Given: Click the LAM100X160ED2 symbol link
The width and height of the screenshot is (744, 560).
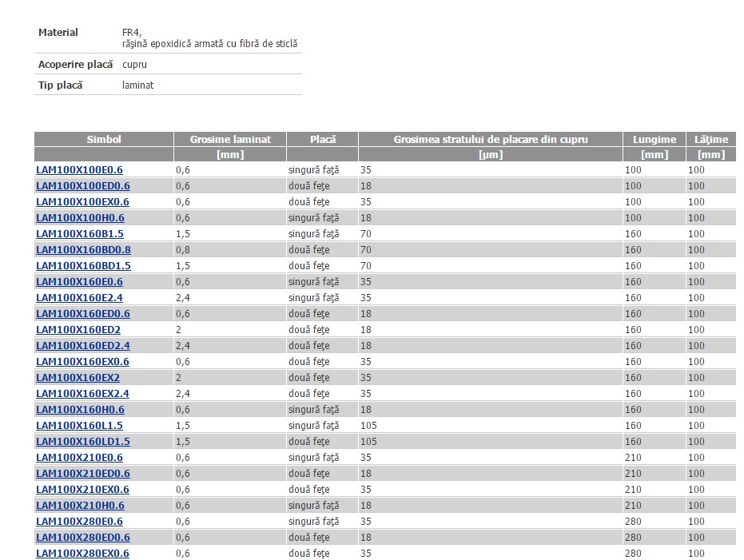Looking at the screenshot, I should 78,330.
